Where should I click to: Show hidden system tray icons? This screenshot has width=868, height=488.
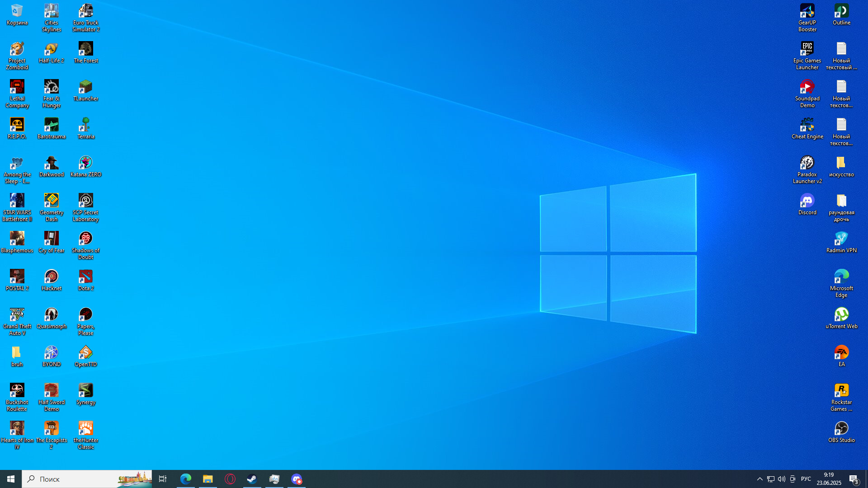pos(760,479)
